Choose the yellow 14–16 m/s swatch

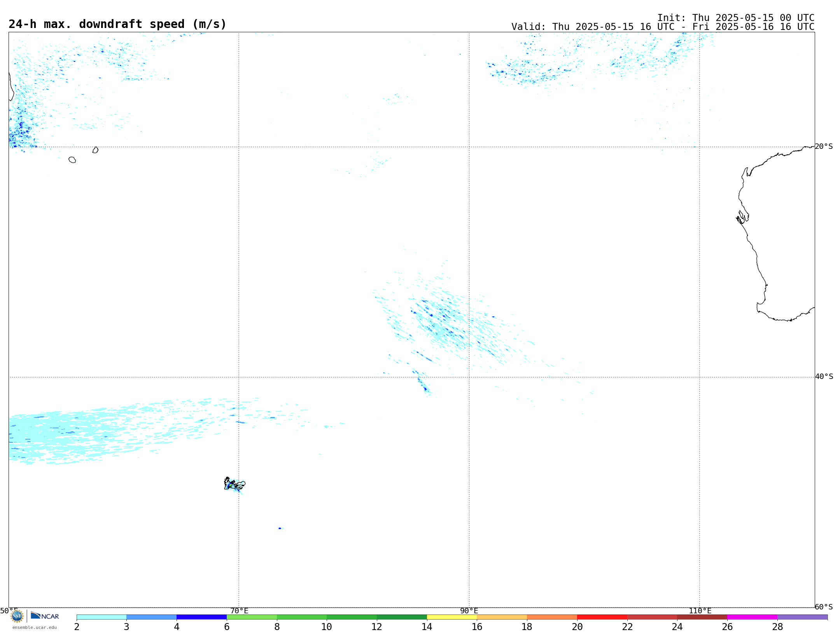point(452,617)
